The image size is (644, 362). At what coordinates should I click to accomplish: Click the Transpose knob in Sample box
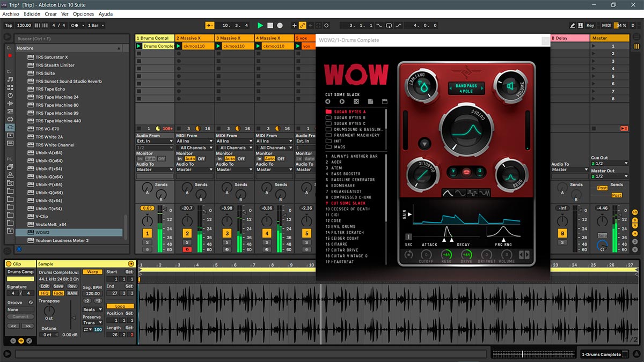[x=49, y=311]
